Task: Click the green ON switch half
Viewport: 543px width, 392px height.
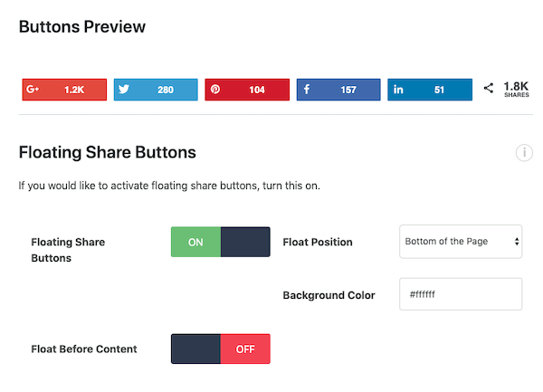Action: 195,242
